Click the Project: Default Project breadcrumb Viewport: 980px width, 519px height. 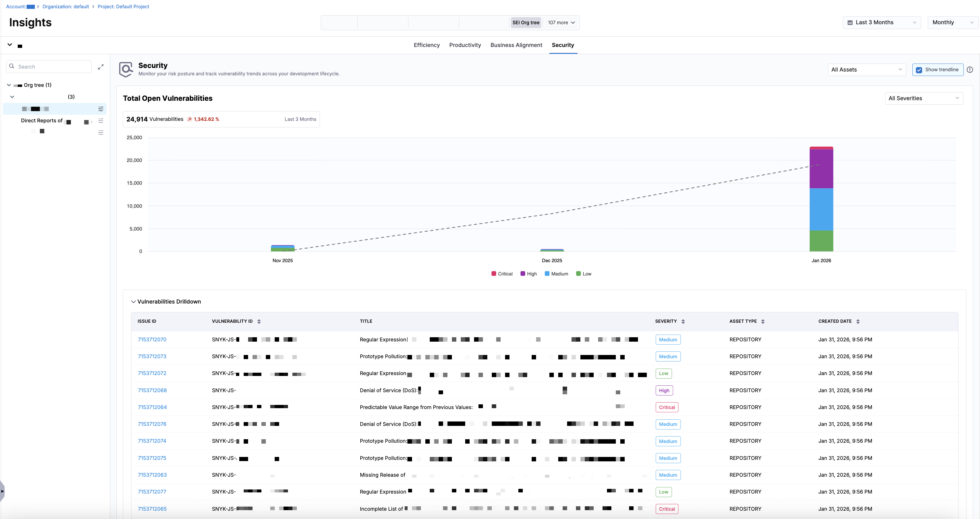pyautogui.click(x=123, y=7)
